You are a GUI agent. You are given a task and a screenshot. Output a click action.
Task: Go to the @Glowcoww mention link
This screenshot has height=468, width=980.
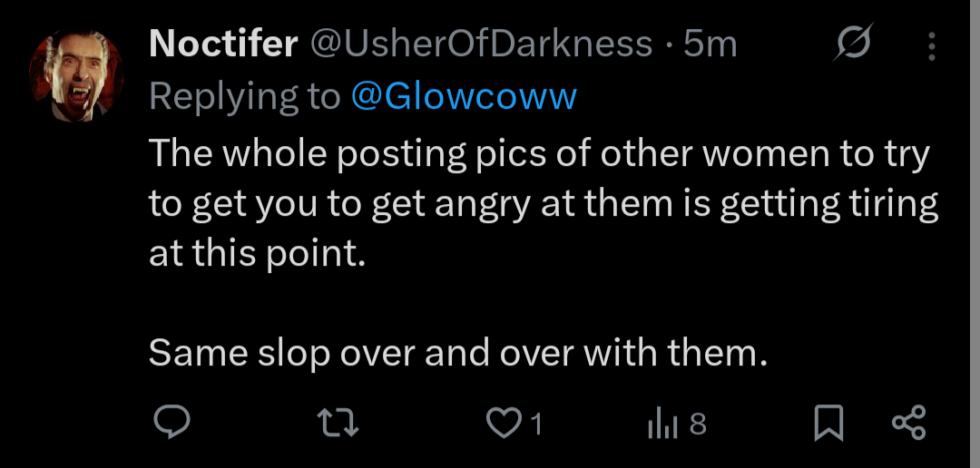pyautogui.click(x=463, y=96)
